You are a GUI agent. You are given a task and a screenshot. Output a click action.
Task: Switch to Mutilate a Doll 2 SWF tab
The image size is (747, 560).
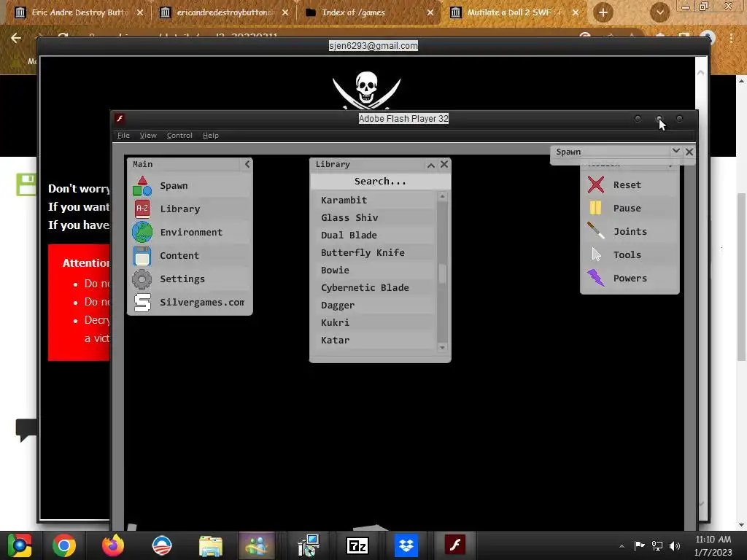514,12
